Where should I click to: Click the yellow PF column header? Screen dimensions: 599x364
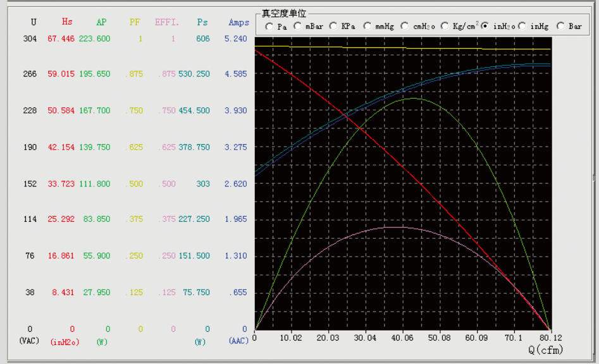(x=135, y=22)
